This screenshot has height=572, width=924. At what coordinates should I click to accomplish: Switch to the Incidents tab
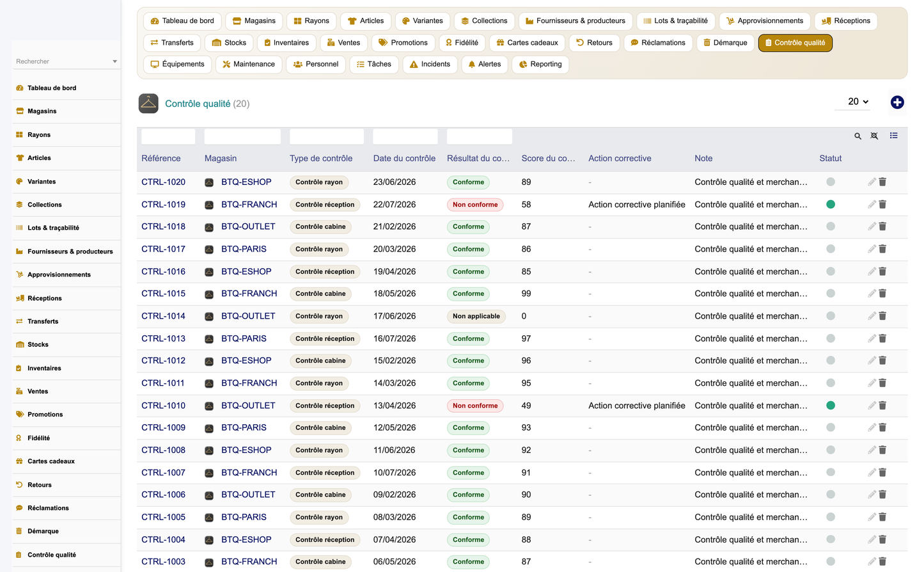[x=430, y=64]
